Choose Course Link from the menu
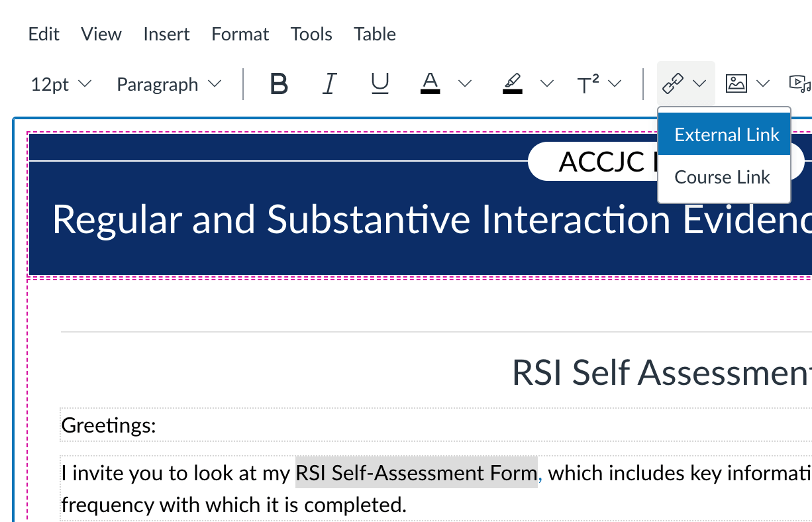 pos(722,178)
